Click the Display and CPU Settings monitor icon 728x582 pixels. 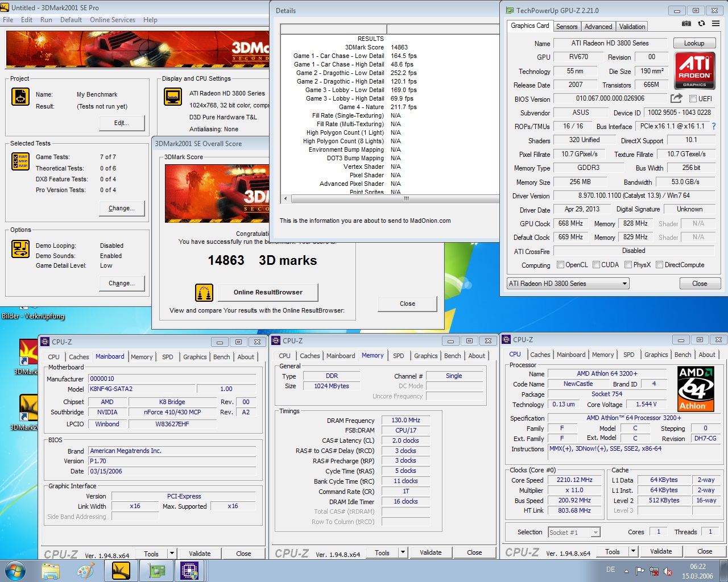click(x=173, y=97)
